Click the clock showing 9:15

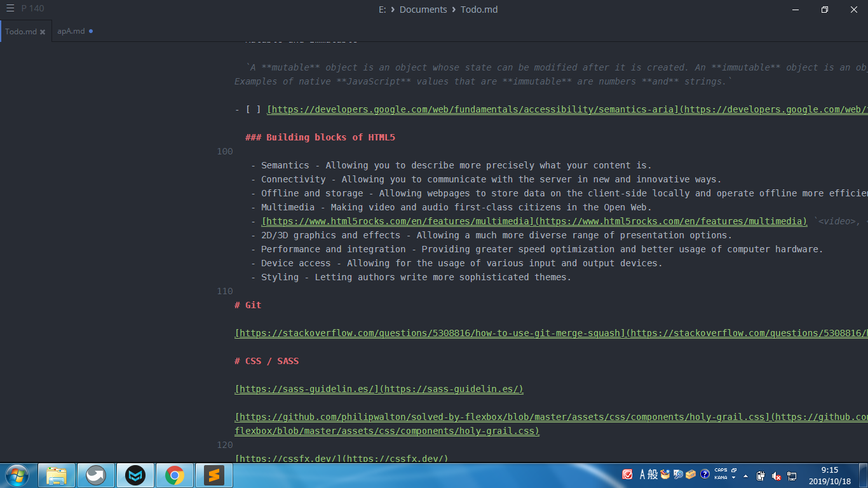pos(829,470)
